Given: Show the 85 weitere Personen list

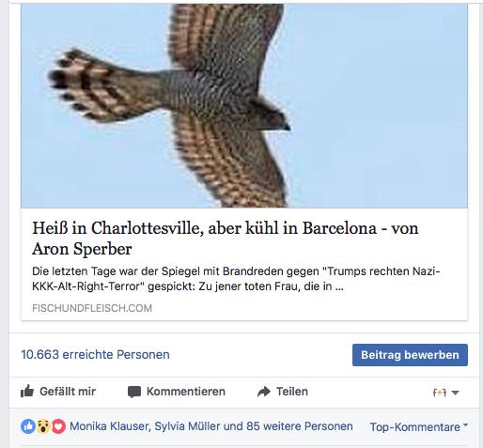Looking at the screenshot, I should [x=300, y=426].
